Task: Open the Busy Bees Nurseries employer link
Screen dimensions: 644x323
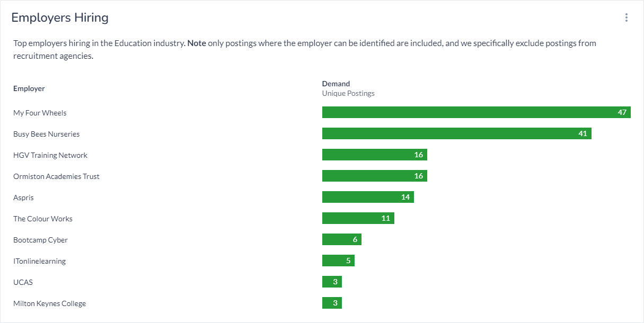Action: (x=46, y=134)
